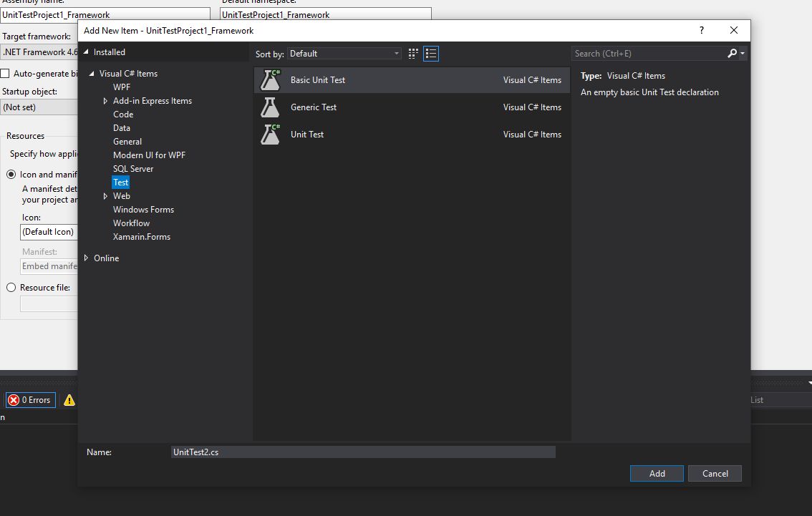The height and width of the screenshot is (516, 812).
Task: Expand the Add-in Express Items node
Action: click(x=105, y=101)
